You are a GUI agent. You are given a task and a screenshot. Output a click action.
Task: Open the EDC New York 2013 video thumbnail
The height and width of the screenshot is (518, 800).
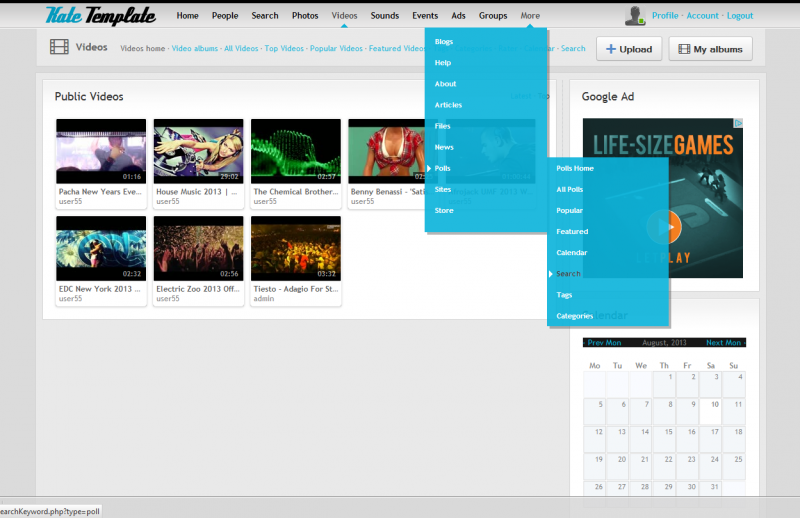tap(101, 248)
